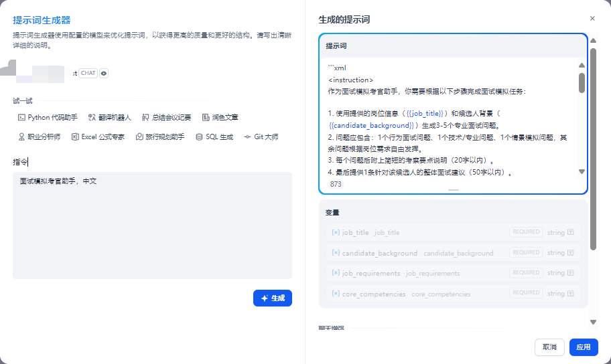Viewport: 611px width, 364px height.
Task: Click the variable icon before core_competencies
Action: pos(336,293)
